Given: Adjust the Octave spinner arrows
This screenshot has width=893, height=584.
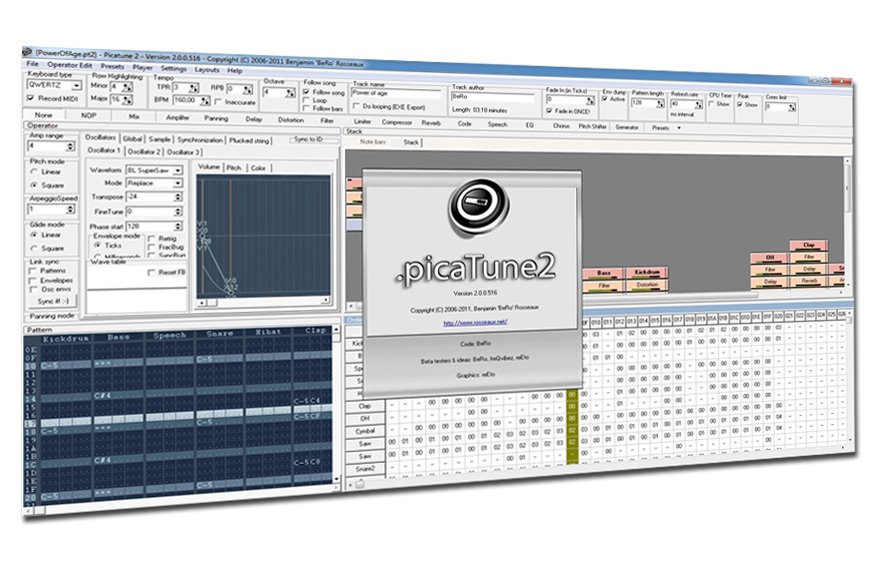Looking at the screenshot, I should 290,93.
